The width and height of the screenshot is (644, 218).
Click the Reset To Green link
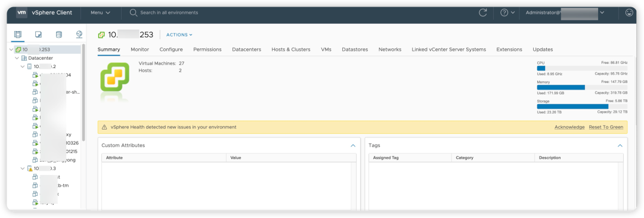tap(606, 127)
